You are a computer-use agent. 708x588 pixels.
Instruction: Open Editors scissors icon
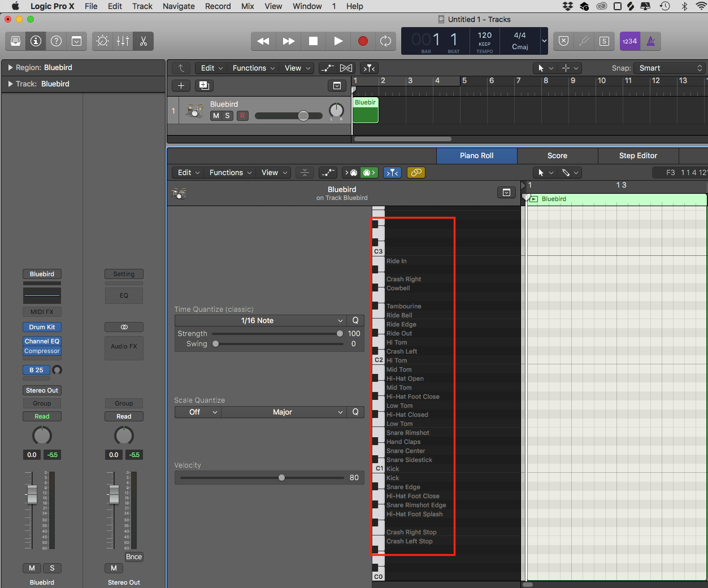[143, 41]
